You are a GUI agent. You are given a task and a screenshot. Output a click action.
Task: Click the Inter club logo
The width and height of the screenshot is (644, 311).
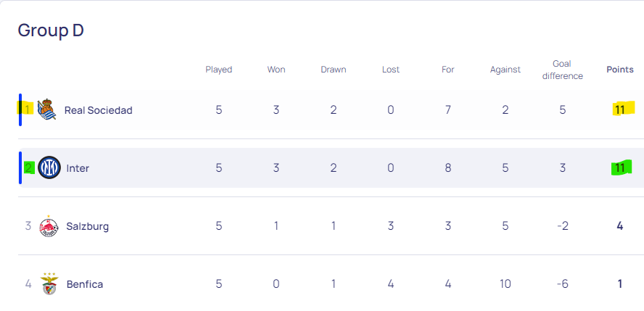click(x=49, y=167)
